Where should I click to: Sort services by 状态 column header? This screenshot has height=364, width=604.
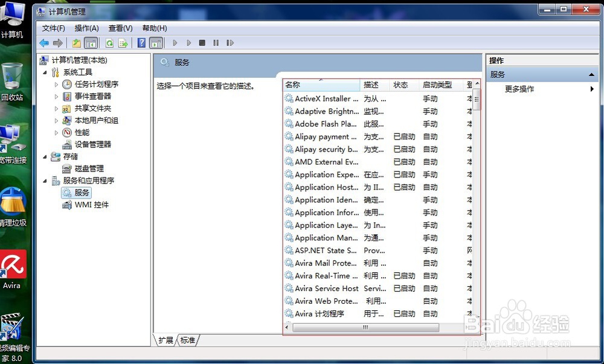(x=405, y=85)
